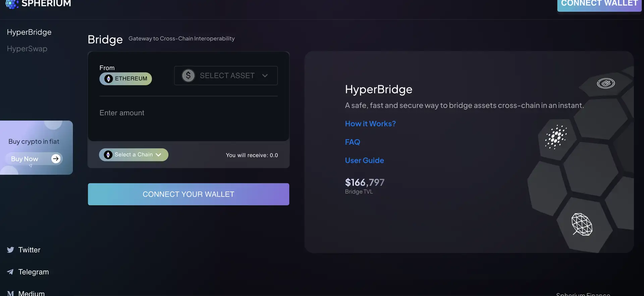Focus the Enter amount field
Image resolution: width=644 pixels, height=296 pixels.
(x=188, y=113)
